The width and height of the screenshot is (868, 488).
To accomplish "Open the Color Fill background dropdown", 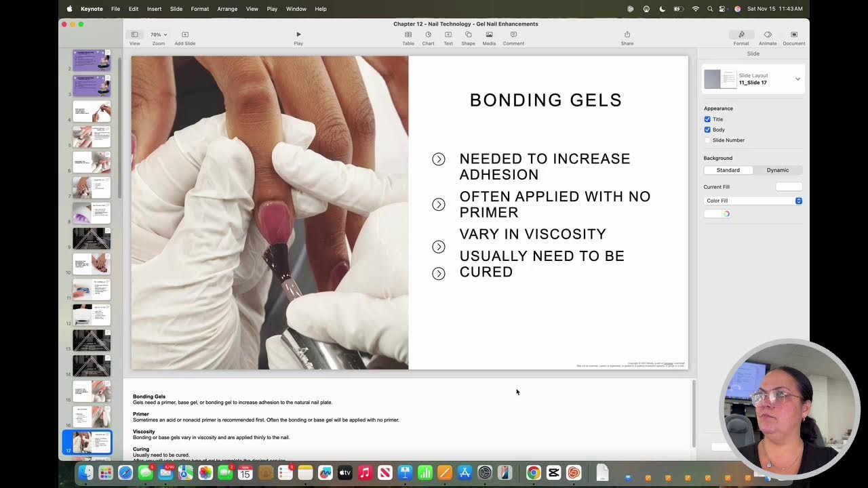I will pos(753,201).
